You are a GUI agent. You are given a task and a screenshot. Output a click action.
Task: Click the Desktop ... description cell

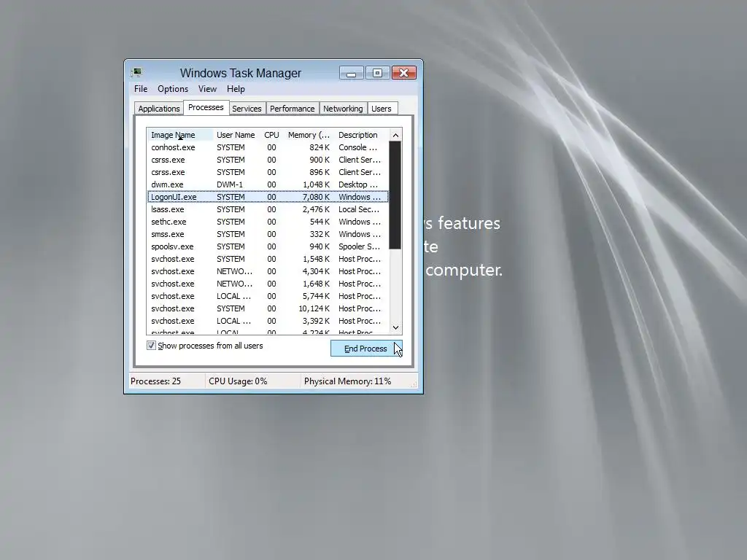(357, 184)
